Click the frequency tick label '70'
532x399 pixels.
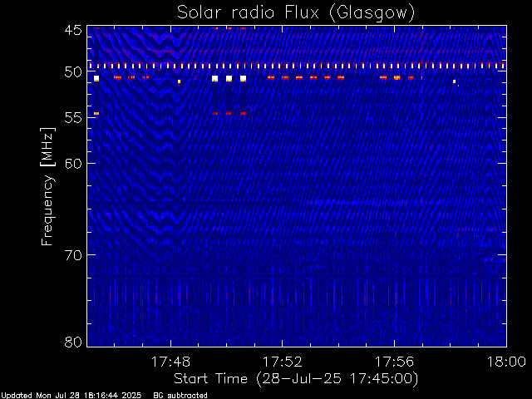[73, 255]
